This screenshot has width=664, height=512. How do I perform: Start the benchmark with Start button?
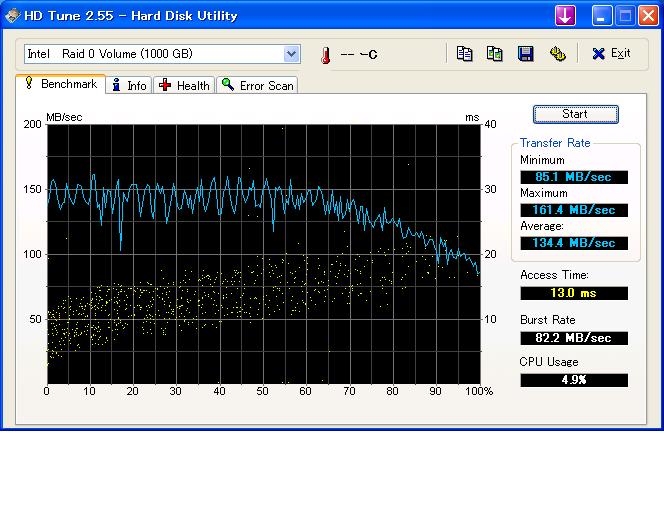pyautogui.click(x=575, y=114)
